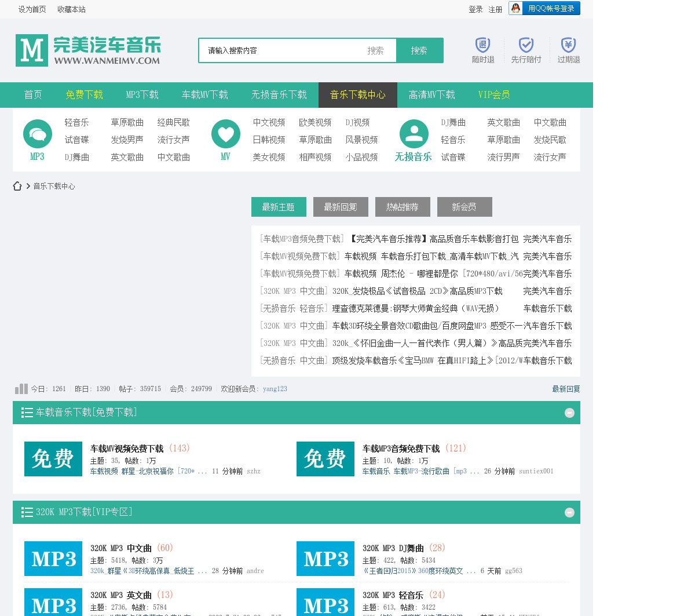Open the 车载MV视频免费下载 免费 thumbnail
Screen dimensions: 695x616
click(x=53, y=459)
